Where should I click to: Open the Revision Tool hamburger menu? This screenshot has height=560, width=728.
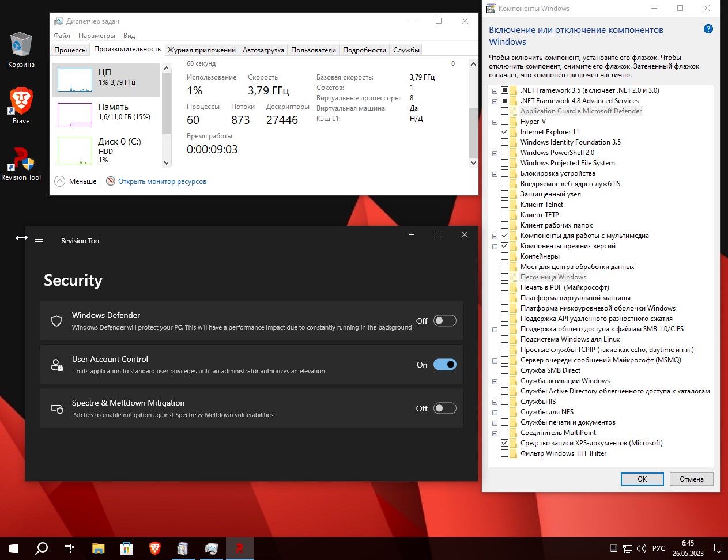[x=39, y=239]
